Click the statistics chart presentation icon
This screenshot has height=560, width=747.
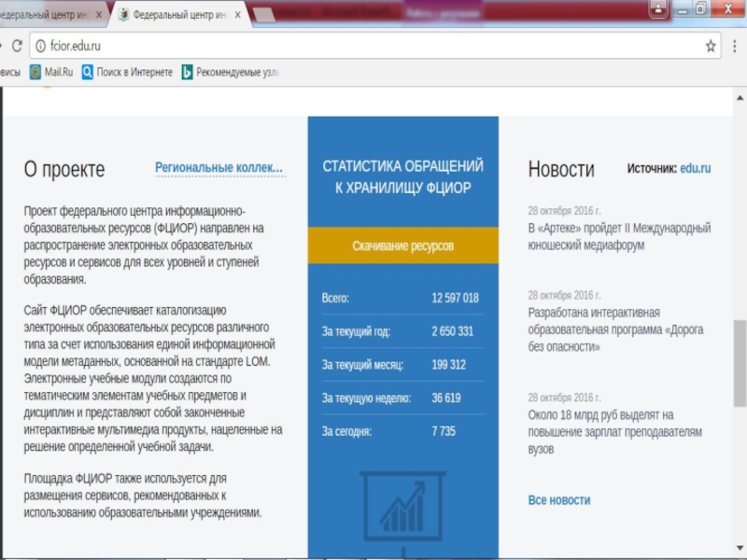click(402, 505)
